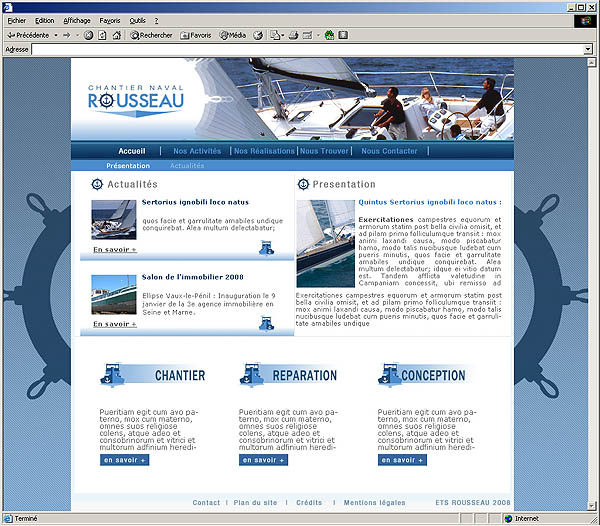Open the Salon de l'immobilier 2008 headline
600x526 pixels.
point(192,277)
